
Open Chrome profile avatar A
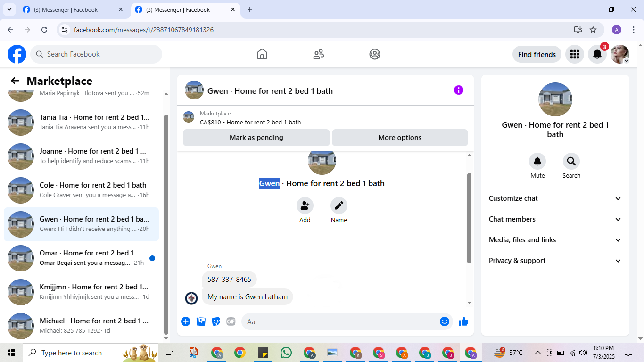tap(617, 30)
